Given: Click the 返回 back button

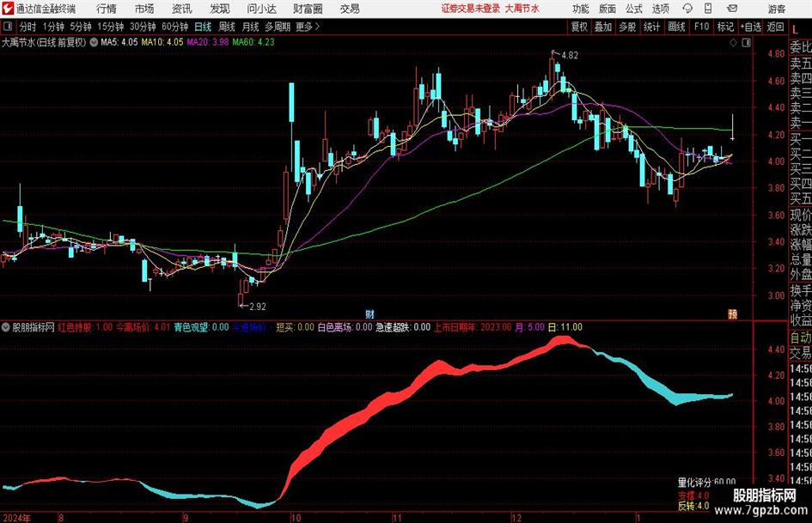Looking at the screenshot, I should click(775, 27).
